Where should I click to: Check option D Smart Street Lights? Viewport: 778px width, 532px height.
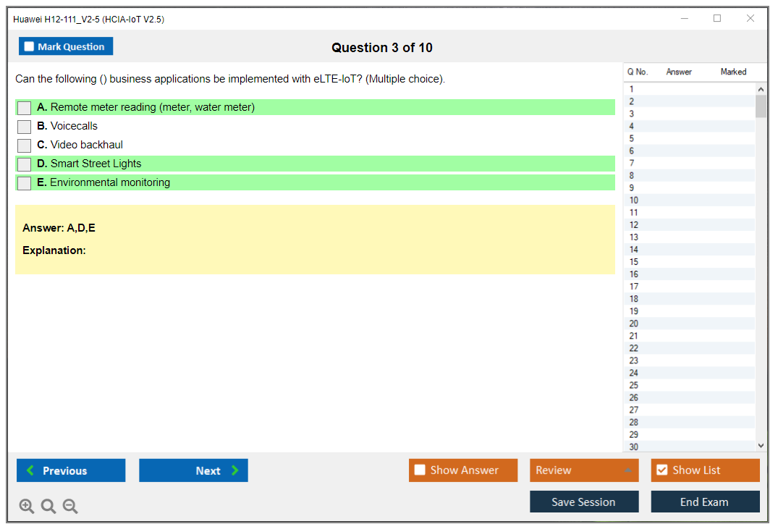click(x=25, y=164)
